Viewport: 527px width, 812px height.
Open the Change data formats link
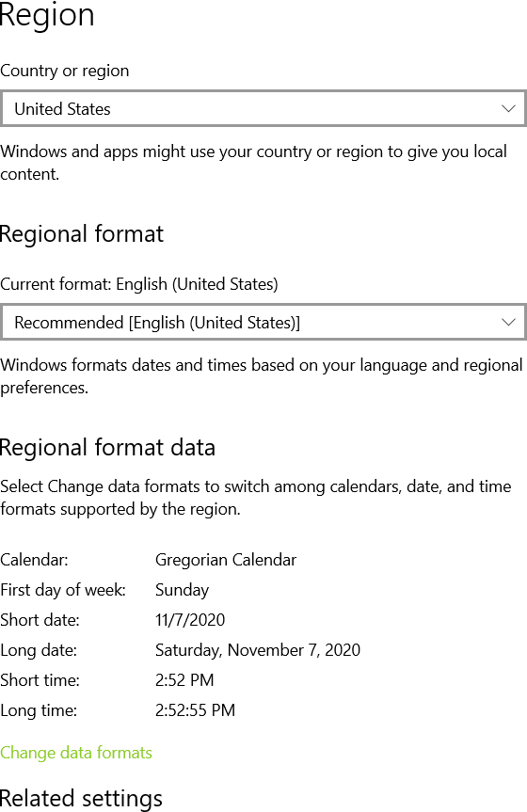click(76, 753)
